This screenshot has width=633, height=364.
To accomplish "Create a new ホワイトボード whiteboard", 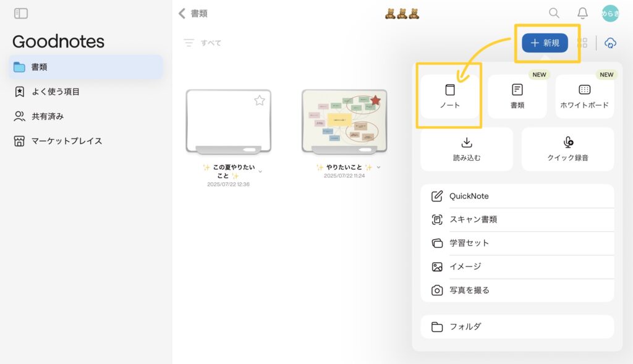I will click(584, 96).
